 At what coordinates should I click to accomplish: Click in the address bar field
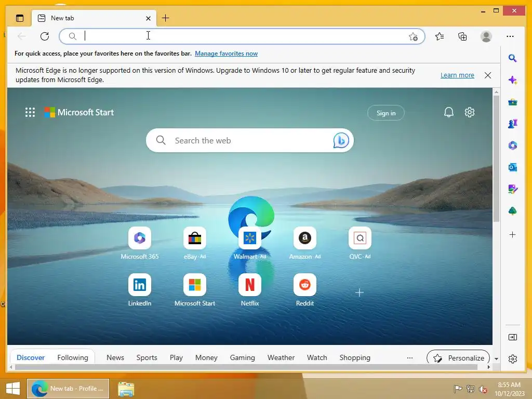(242, 36)
